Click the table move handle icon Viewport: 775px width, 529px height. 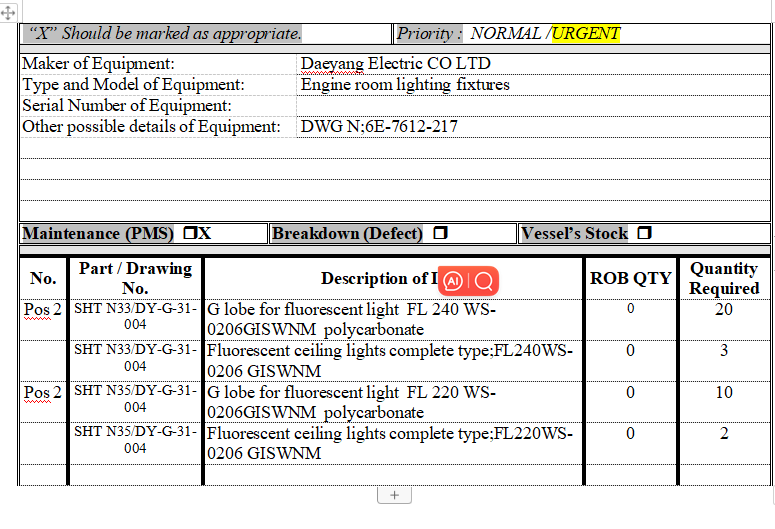tap(8, 15)
